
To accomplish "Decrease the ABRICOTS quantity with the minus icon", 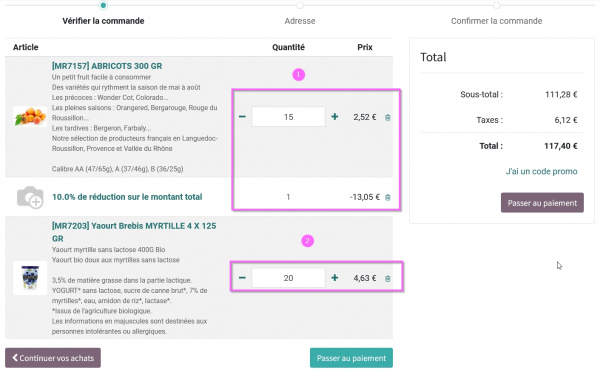I will (242, 116).
